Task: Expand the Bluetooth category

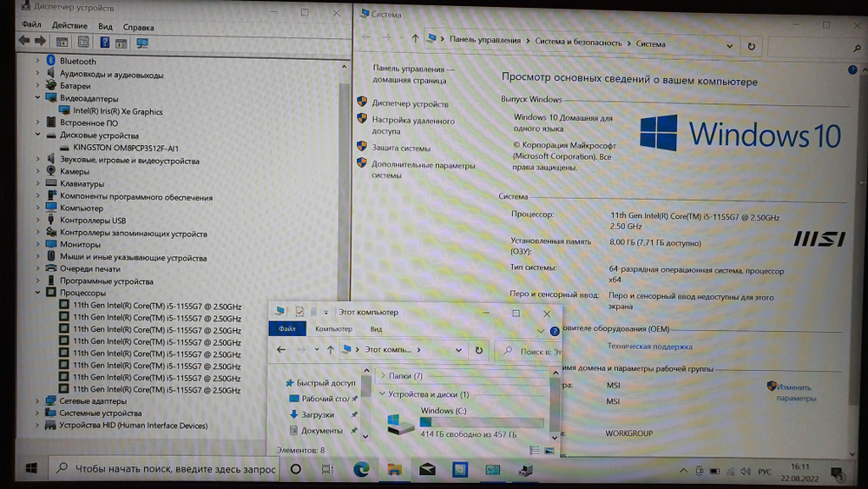Action: pos(37,60)
